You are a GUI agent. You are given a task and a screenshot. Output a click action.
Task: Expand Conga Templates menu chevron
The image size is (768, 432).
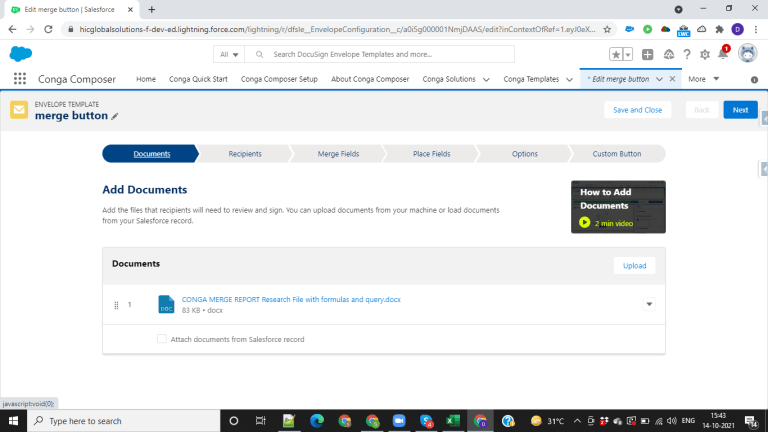click(570, 79)
